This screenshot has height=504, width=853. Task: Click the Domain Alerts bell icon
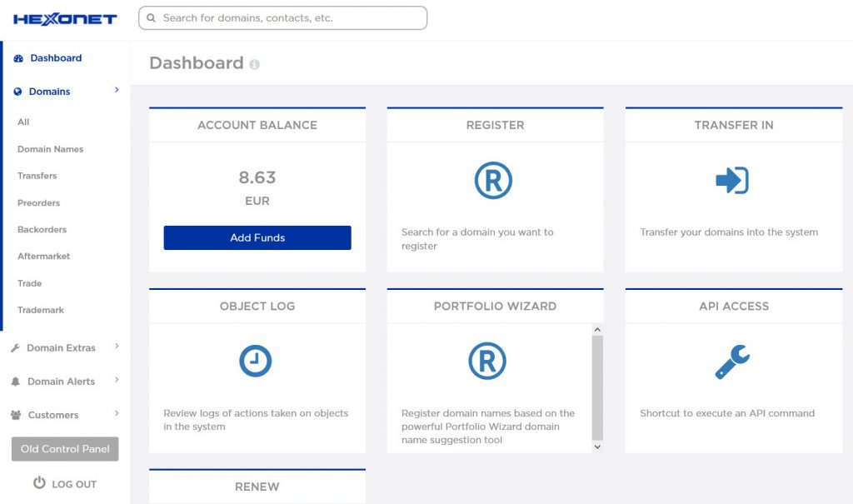pos(16,382)
